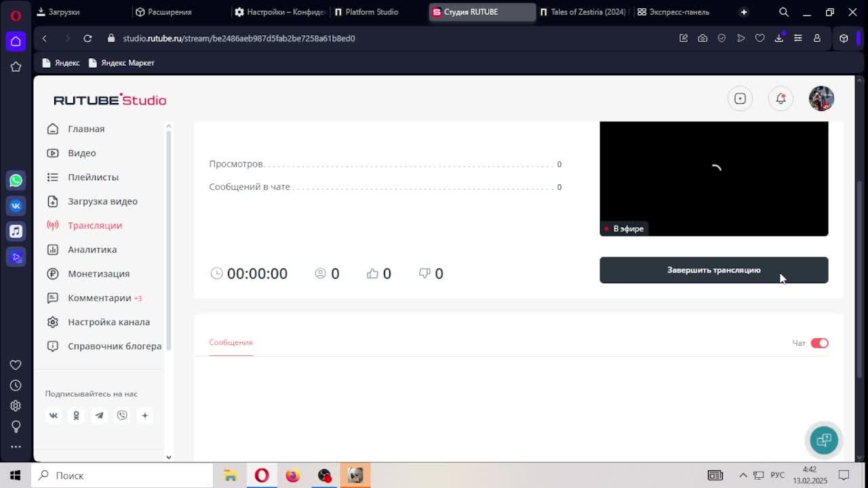Viewport: 868px width, 488px height.
Task: Open the RUTUBE Studio logo home link
Action: point(110,100)
